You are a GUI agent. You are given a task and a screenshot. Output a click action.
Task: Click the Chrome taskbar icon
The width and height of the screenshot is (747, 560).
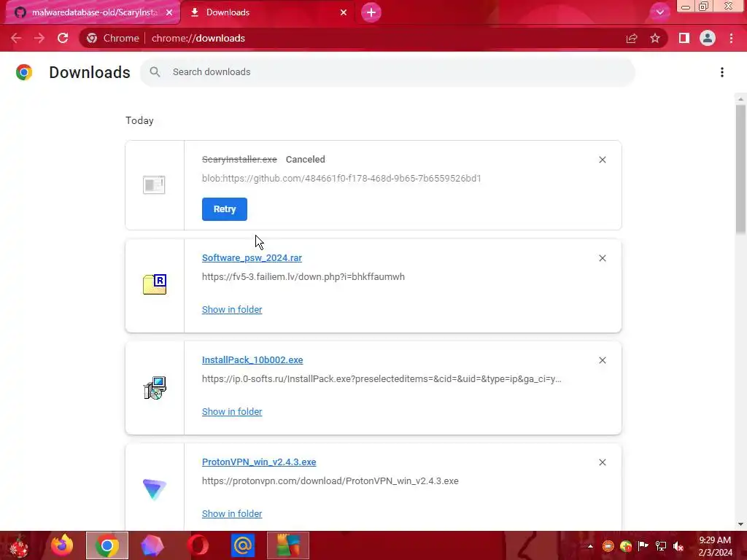(x=107, y=545)
